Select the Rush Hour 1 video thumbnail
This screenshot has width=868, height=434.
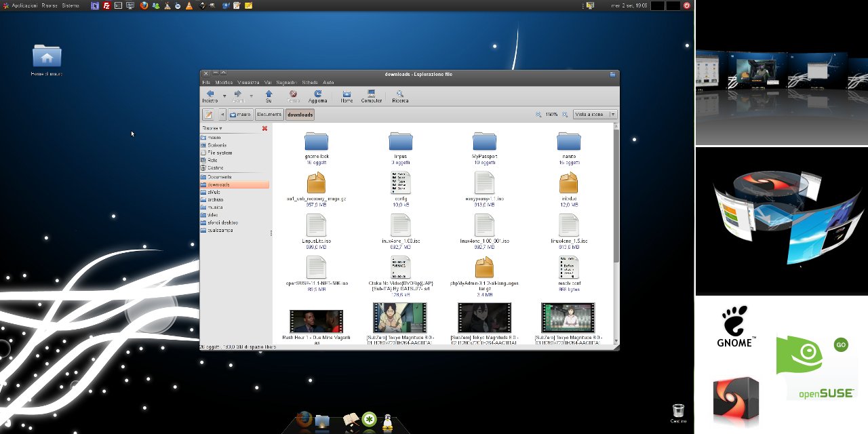[316, 321]
